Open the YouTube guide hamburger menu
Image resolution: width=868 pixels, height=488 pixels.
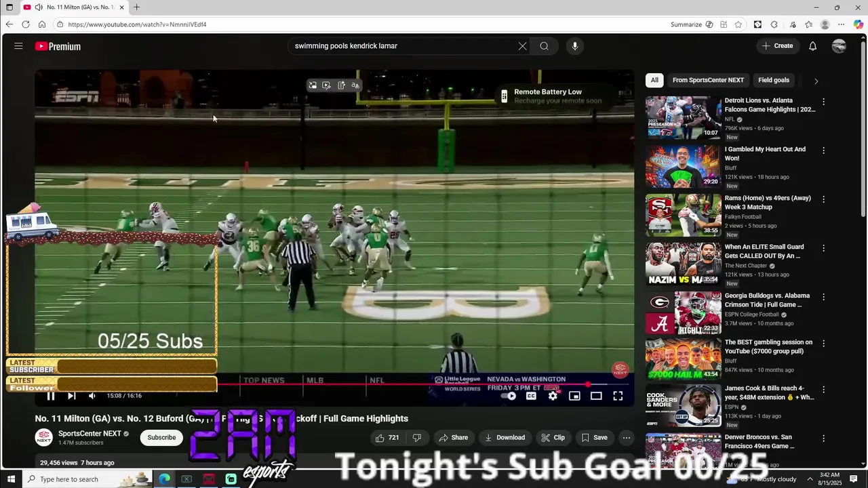(x=18, y=46)
